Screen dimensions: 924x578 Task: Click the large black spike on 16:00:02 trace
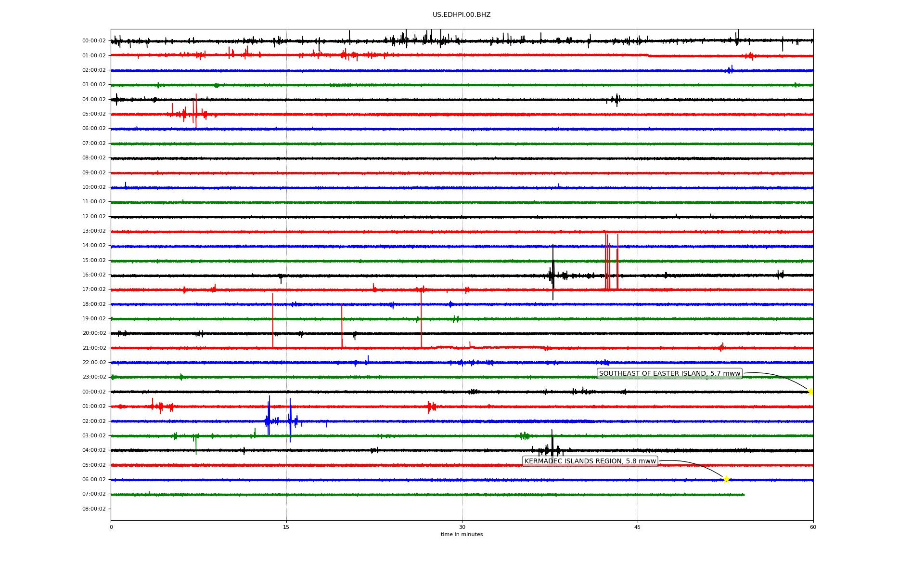click(553, 275)
